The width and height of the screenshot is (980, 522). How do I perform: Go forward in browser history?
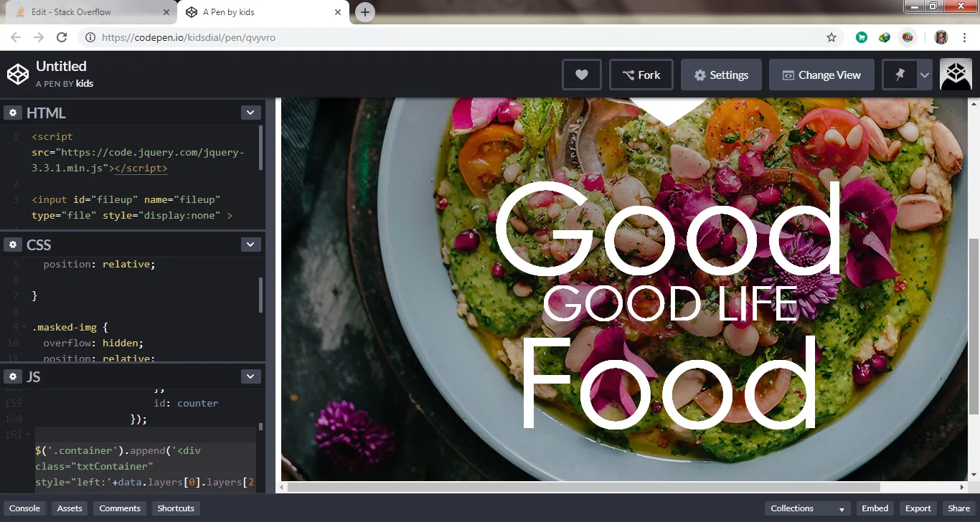(x=39, y=37)
